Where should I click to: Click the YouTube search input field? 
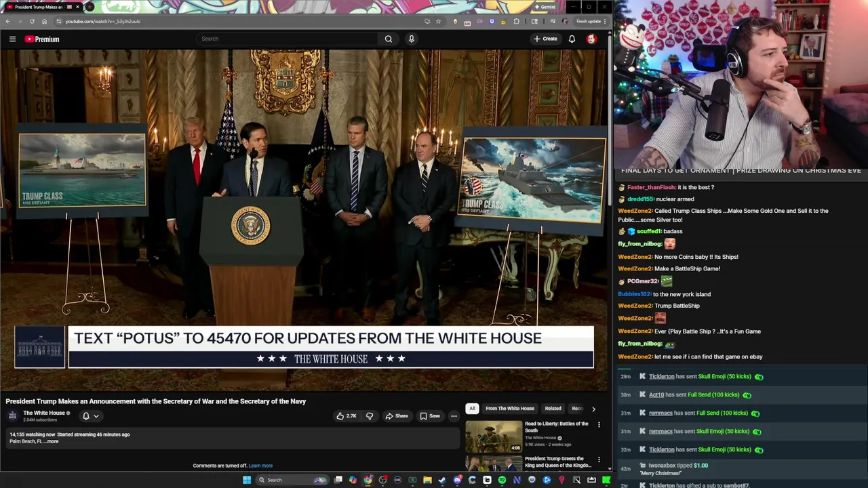288,39
